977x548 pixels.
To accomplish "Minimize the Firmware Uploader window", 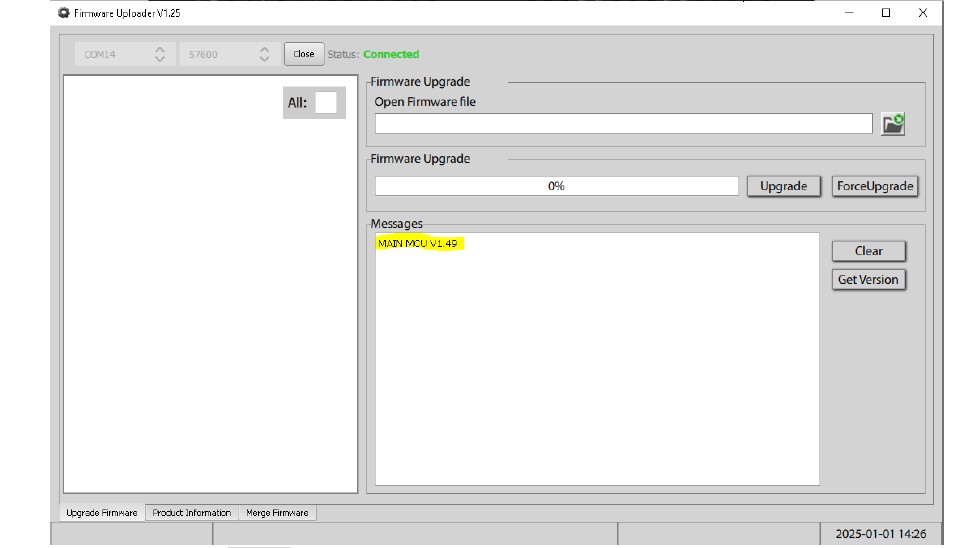I will coord(849,13).
